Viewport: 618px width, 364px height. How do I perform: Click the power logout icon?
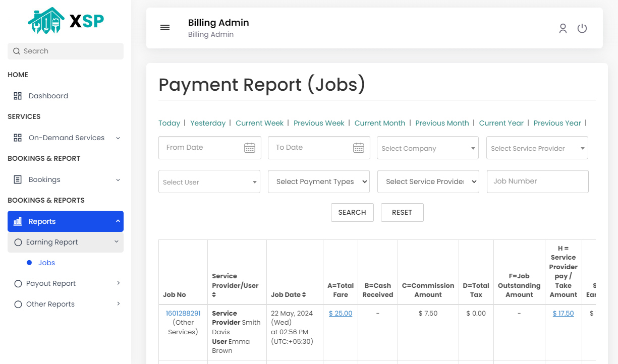(x=582, y=28)
